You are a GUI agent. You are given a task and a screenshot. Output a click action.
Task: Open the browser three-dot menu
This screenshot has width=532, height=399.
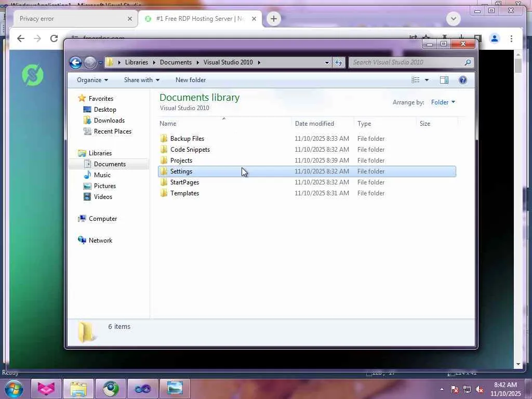click(511, 38)
